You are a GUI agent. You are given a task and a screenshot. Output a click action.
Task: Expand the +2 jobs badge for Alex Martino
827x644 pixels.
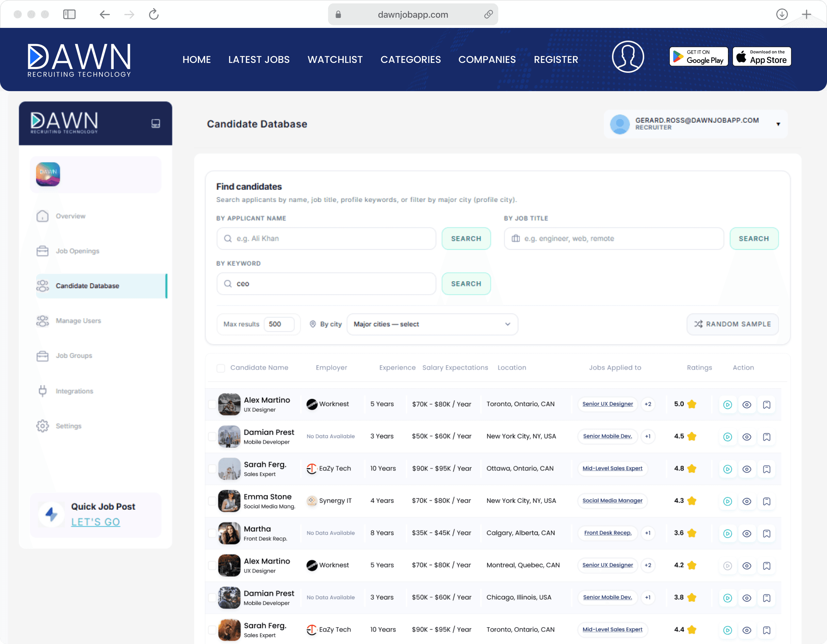tap(648, 404)
